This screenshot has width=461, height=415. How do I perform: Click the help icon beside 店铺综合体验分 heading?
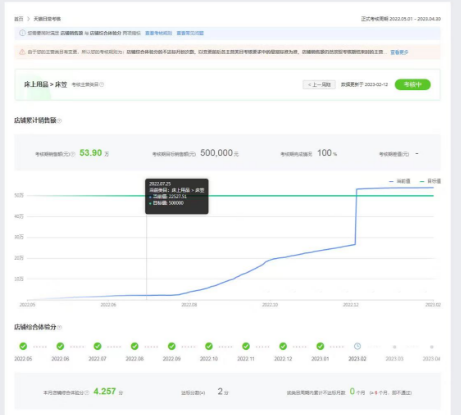coord(59,328)
